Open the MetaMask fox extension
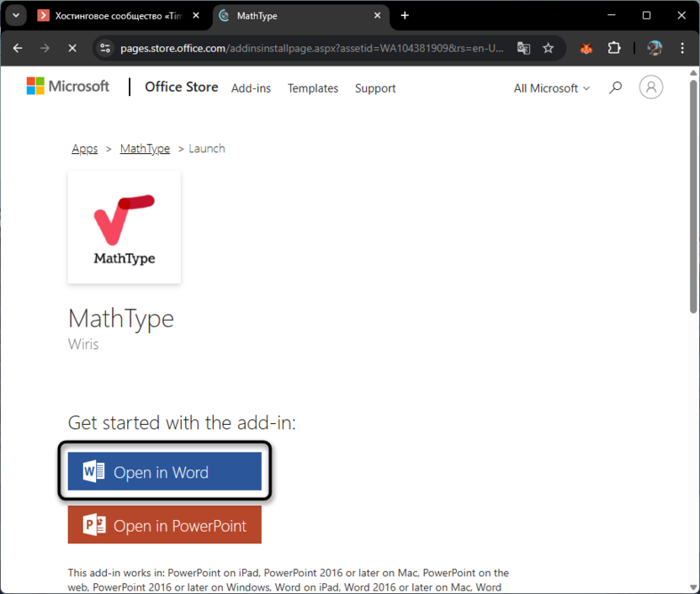The image size is (700, 594). (586, 48)
